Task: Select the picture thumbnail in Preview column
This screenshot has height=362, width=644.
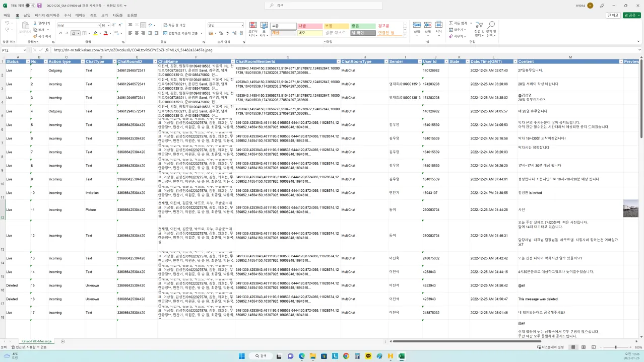Action: click(x=630, y=208)
